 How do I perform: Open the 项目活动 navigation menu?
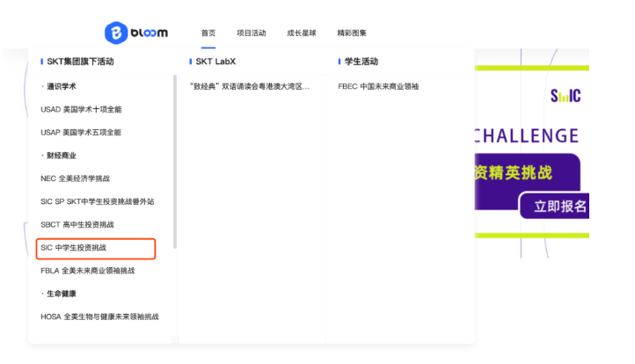(251, 33)
